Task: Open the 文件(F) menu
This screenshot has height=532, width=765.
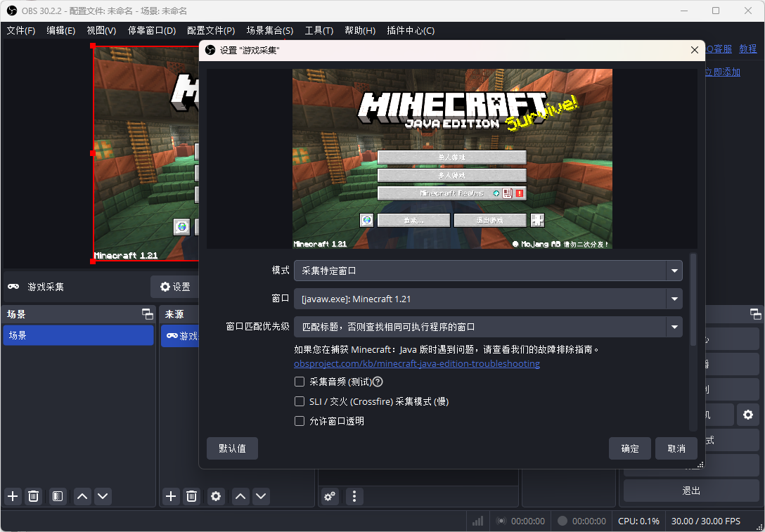Action: [x=21, y=31]
